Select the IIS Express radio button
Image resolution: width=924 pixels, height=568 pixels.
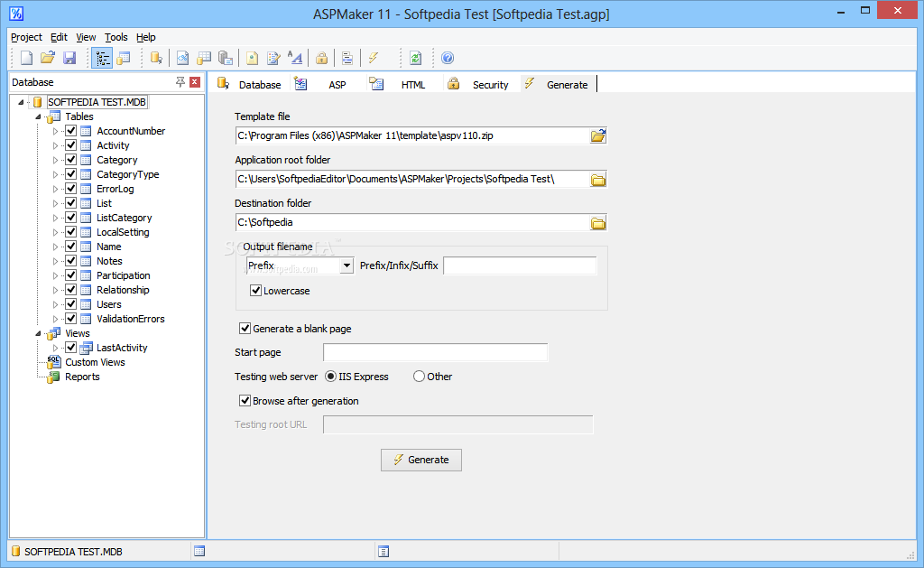point(330,377)
